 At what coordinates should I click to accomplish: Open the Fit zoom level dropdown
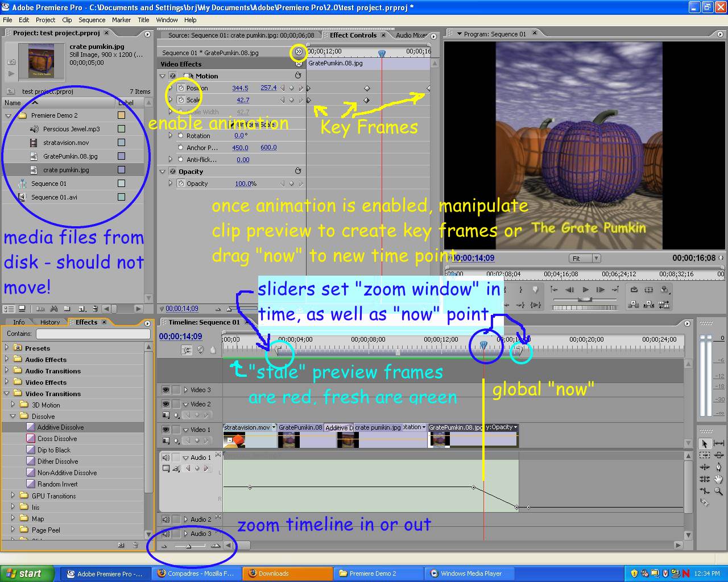coord(585,258)
